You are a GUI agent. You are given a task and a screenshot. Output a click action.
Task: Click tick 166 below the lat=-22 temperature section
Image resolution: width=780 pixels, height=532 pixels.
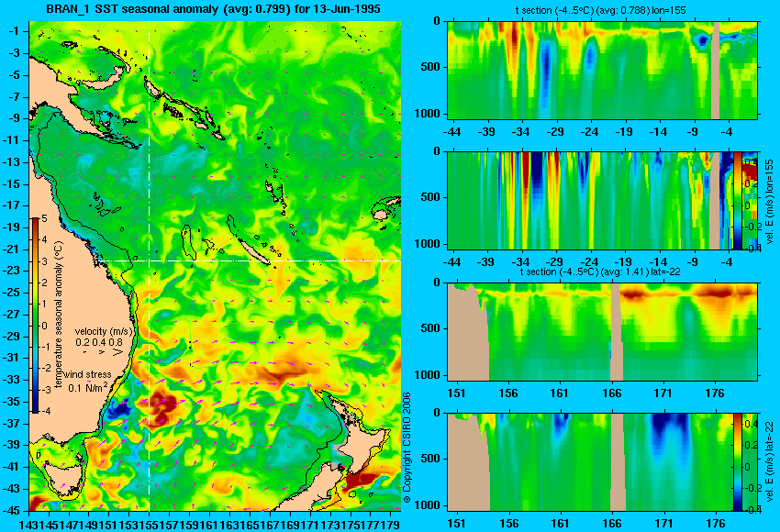click(x=611, y=393)
